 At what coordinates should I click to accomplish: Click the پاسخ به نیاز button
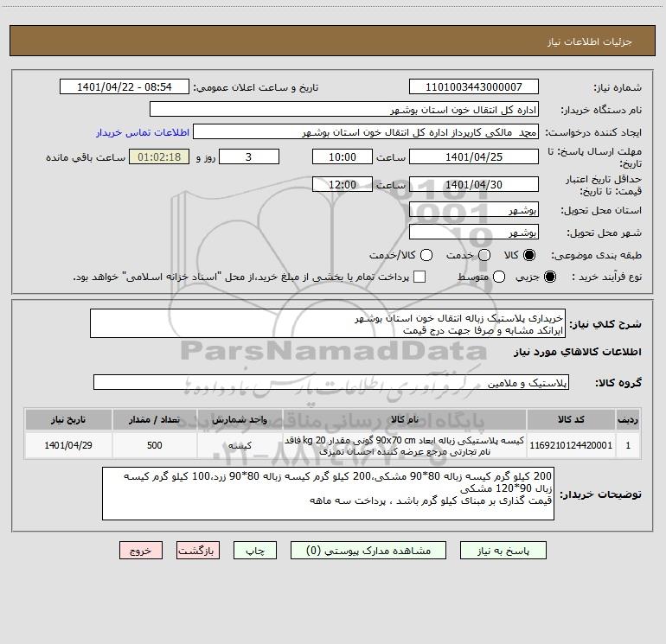[503, 550]
